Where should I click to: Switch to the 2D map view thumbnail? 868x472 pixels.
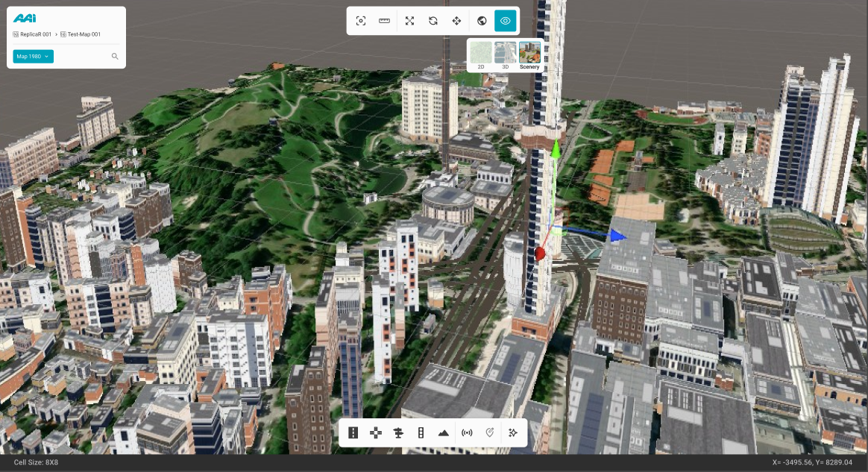(481, 54)
